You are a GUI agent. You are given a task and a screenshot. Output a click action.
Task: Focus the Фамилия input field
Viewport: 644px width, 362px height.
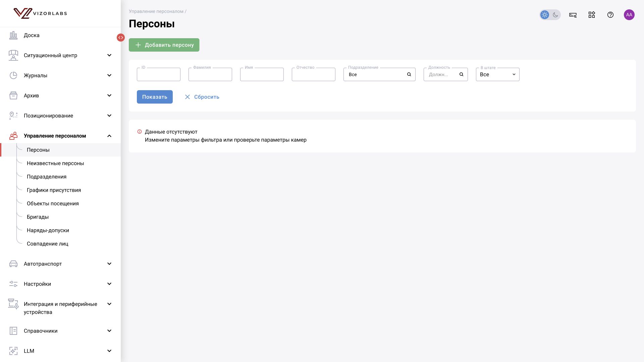pyautogui.click(x=210, y=74)
